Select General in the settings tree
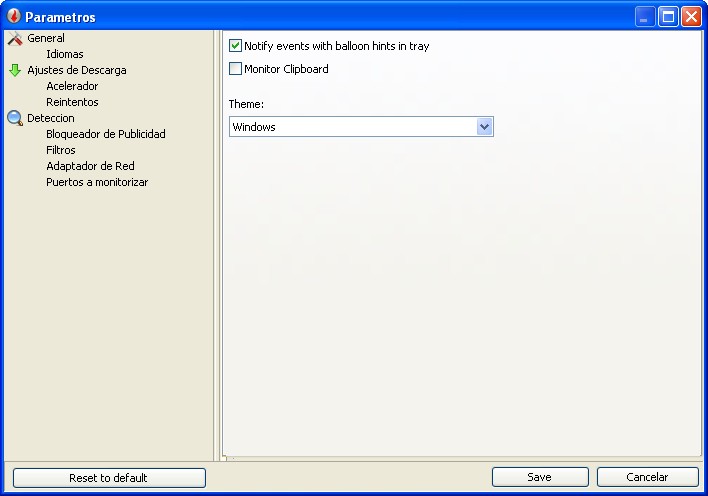Viewport: 708px width, 496px height. 46,38
